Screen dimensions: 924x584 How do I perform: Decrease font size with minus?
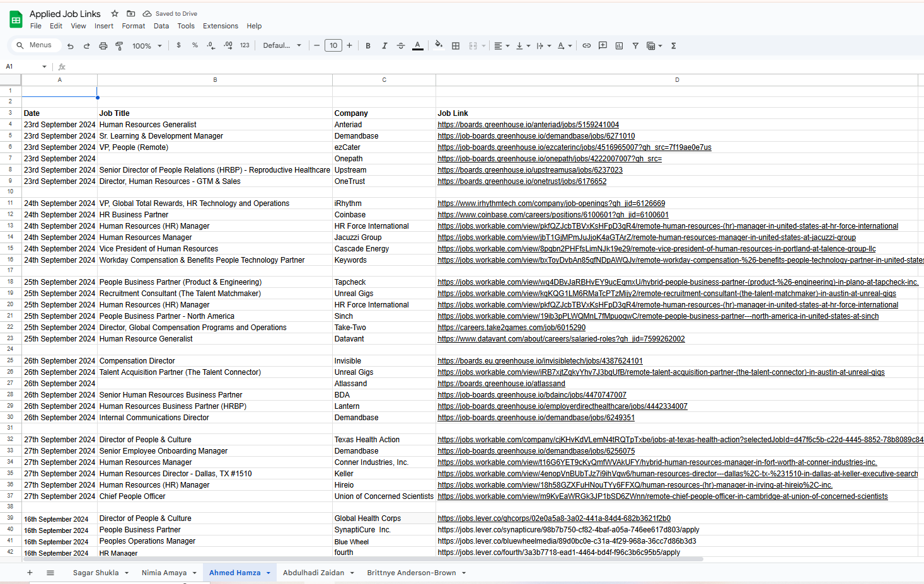point(317,45)
